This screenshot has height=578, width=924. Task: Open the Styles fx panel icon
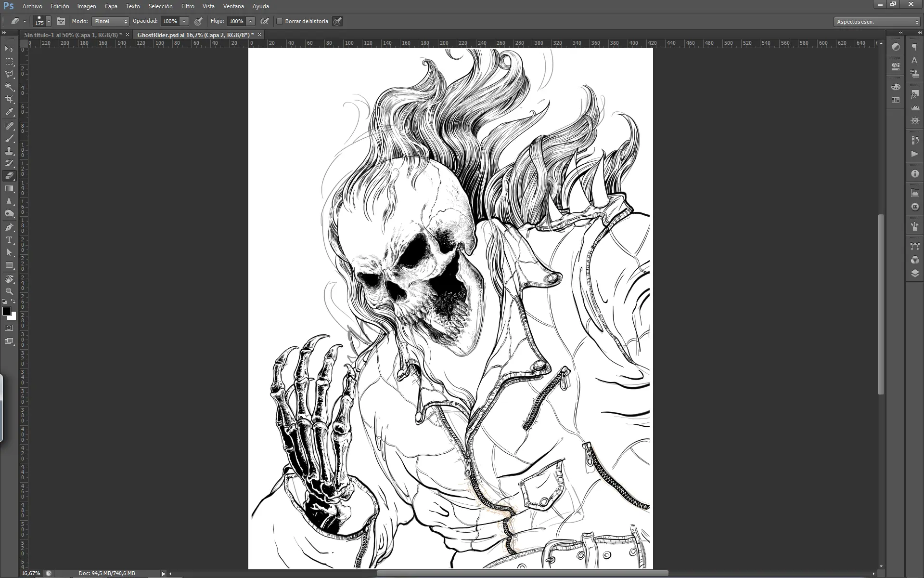point(915,94)
